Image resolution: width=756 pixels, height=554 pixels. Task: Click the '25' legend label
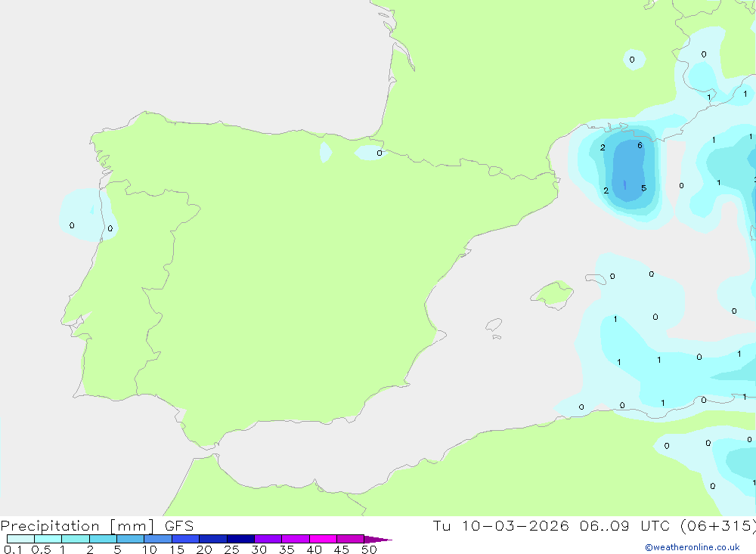pyautogui.click(x=232, y=549)
